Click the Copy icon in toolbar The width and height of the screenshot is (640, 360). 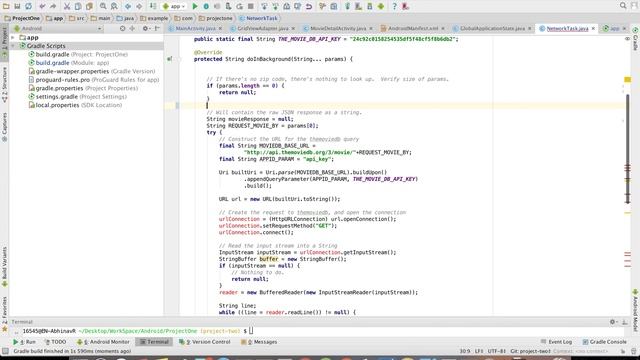[78, 6]
